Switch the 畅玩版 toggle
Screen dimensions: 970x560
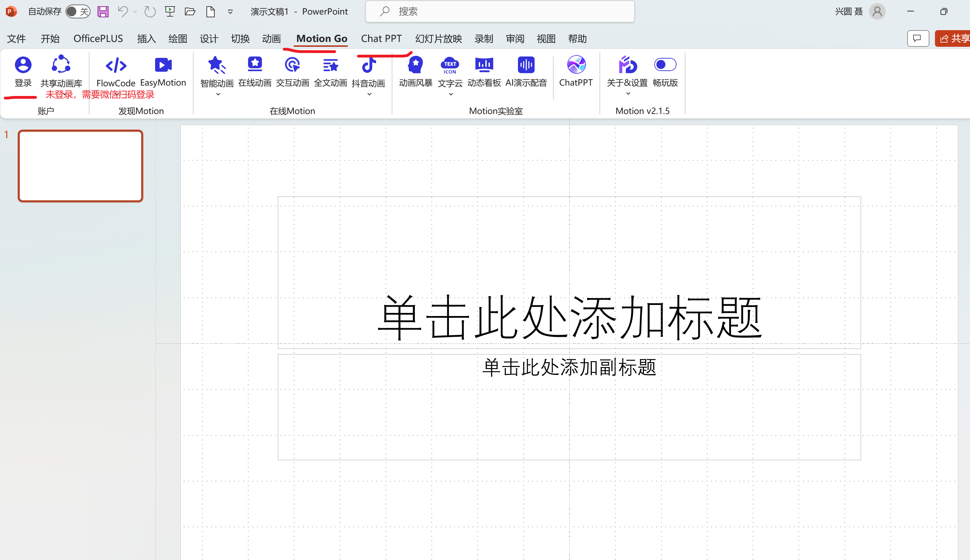tap(665, 65)
